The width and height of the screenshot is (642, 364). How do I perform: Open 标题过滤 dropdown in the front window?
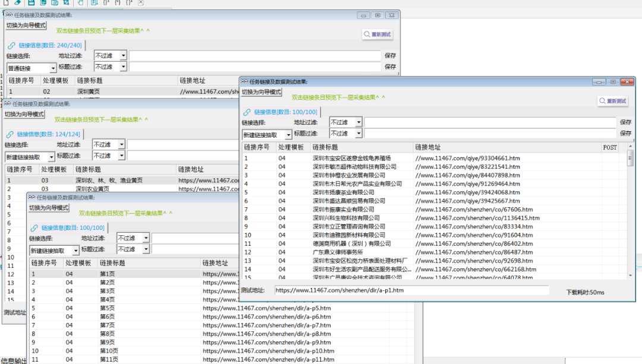pyautogui.click(x=345, y=134)
